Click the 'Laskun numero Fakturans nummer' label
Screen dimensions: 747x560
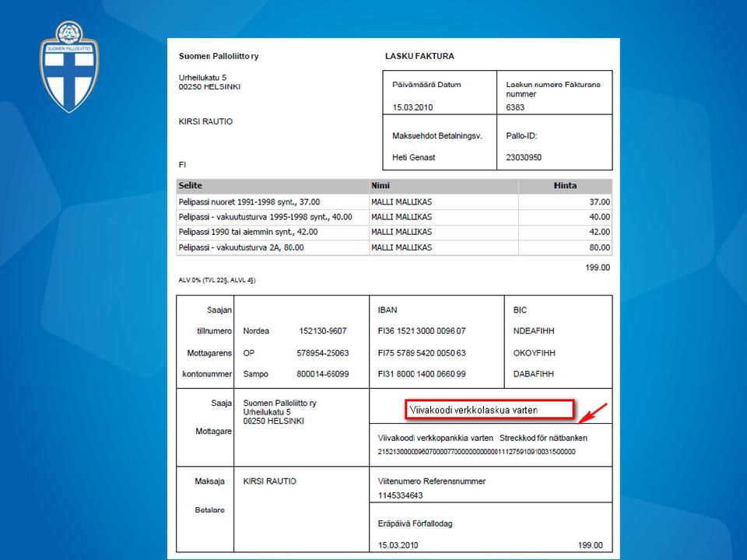(x=553, y=89)
